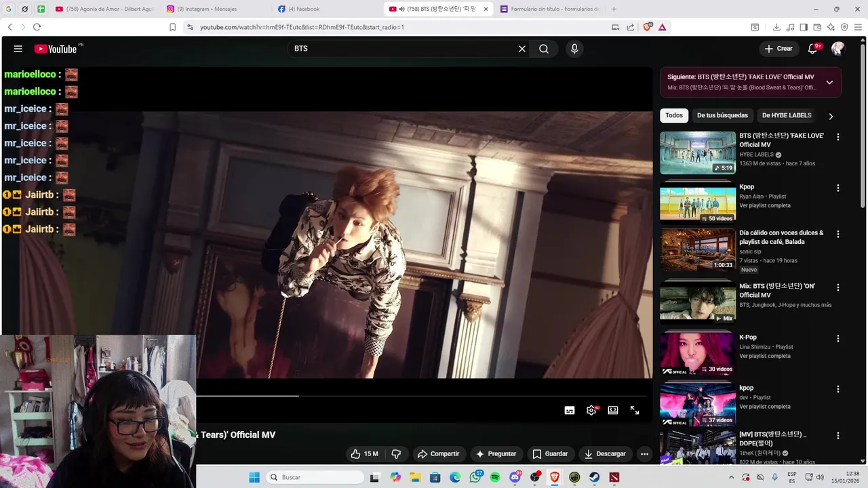This screenshot has width=868, height=488.
Task: Click the taskbar Buscar search box
Action: pyautogui.click(x=315, y=477)
